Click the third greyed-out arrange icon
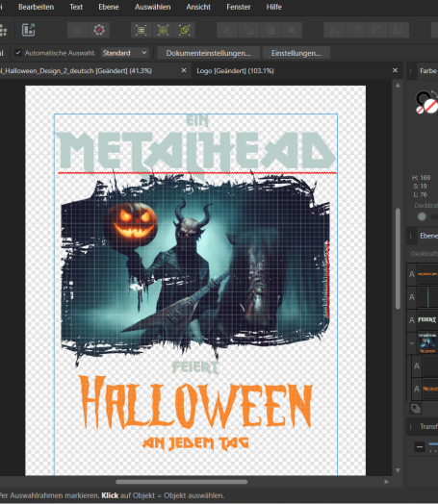Image resolution: width=438 pixels, height=504 pixels. 271,30
